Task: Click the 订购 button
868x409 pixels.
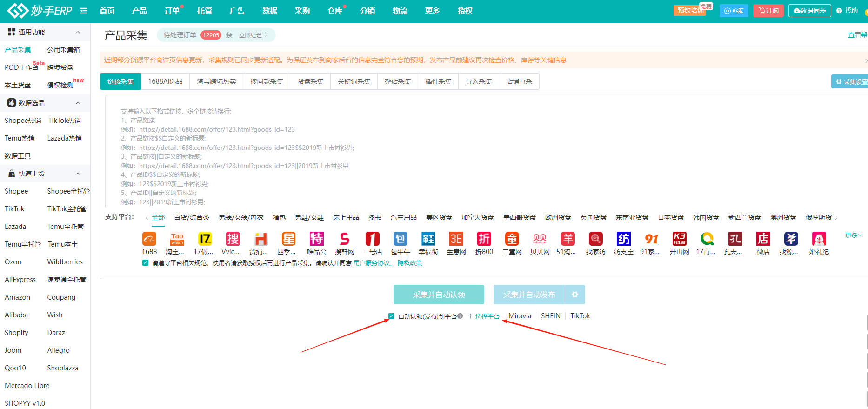Action: pos(768,11)
